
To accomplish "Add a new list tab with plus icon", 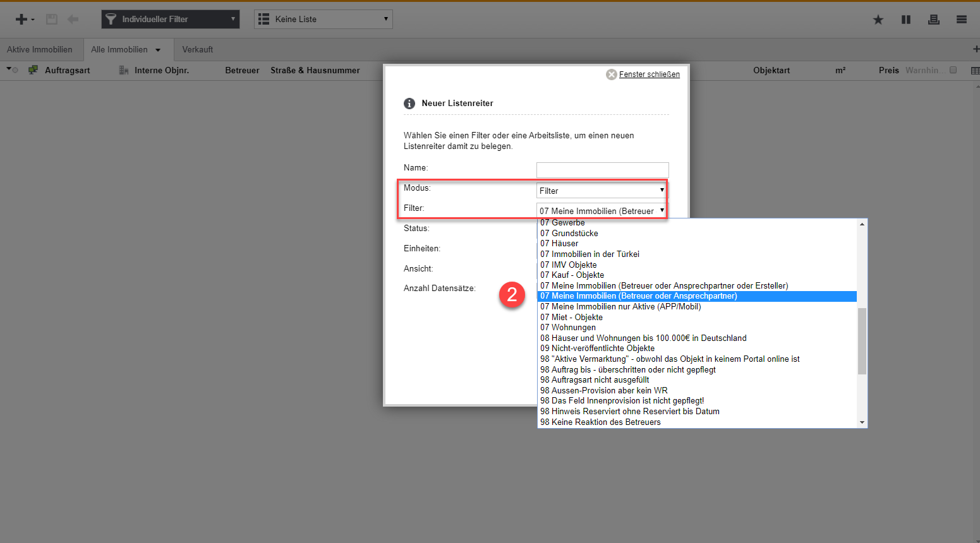I will (x=976, y=49).
